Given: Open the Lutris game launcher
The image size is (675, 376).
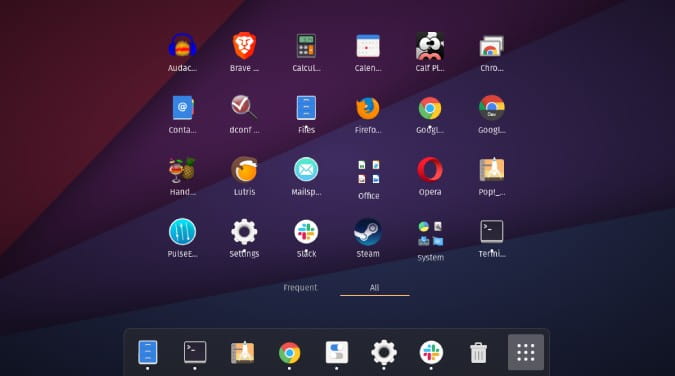Looking at the screenshot, I should pyautogui.click(x=244, y=170).
